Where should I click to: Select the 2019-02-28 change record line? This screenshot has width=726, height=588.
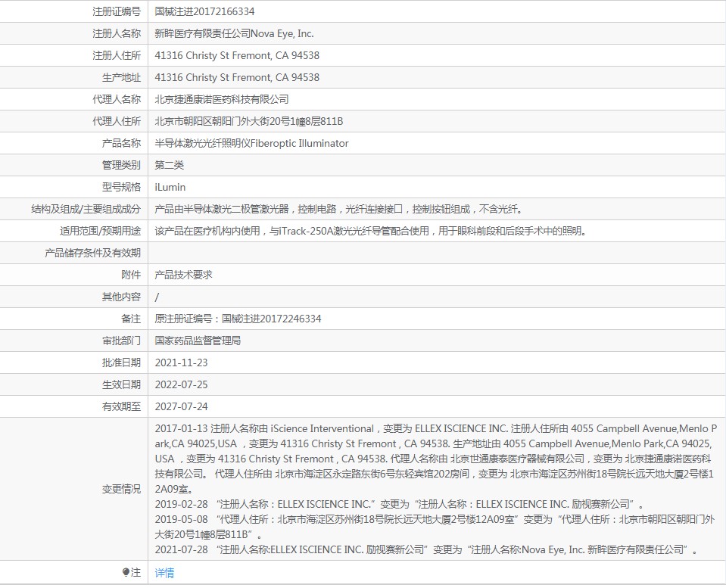(x=400, y=504)
